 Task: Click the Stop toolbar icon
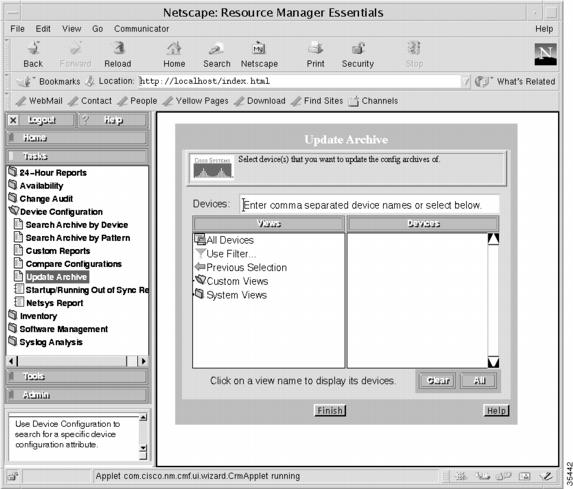coord(414,54)
